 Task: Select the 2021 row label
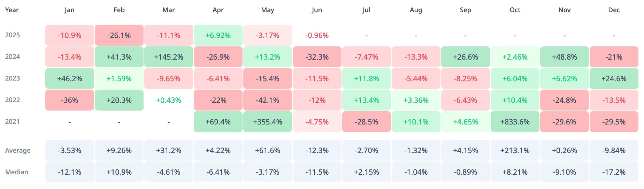pyautogui.click(x=13, y=122)
